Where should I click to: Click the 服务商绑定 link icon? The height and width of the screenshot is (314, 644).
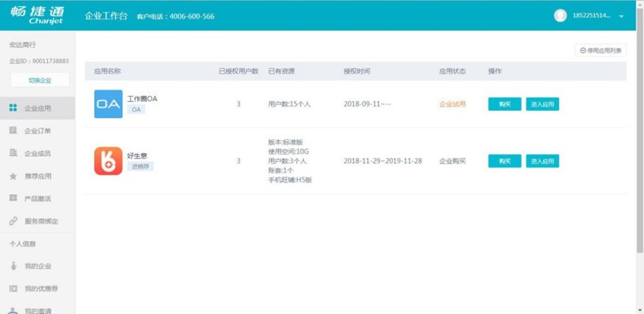coord(13,221)
